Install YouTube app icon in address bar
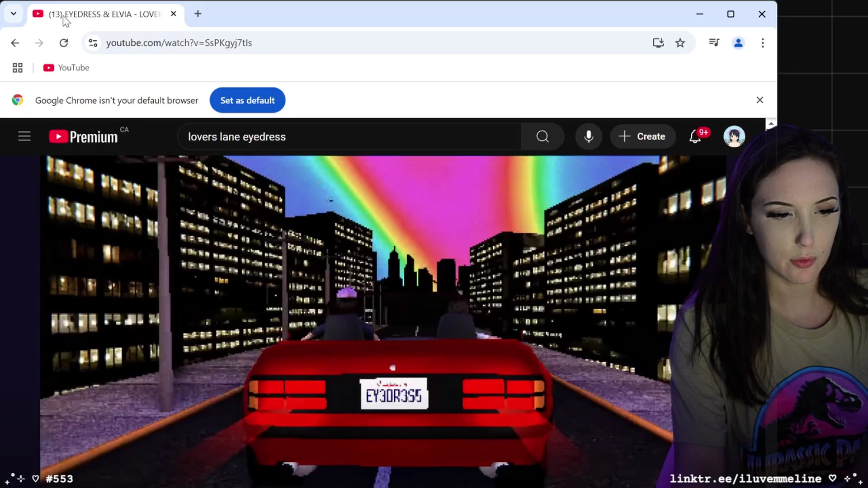Image resolution: width=868 pixels, height=488 pixels. (x=658, y=43)
